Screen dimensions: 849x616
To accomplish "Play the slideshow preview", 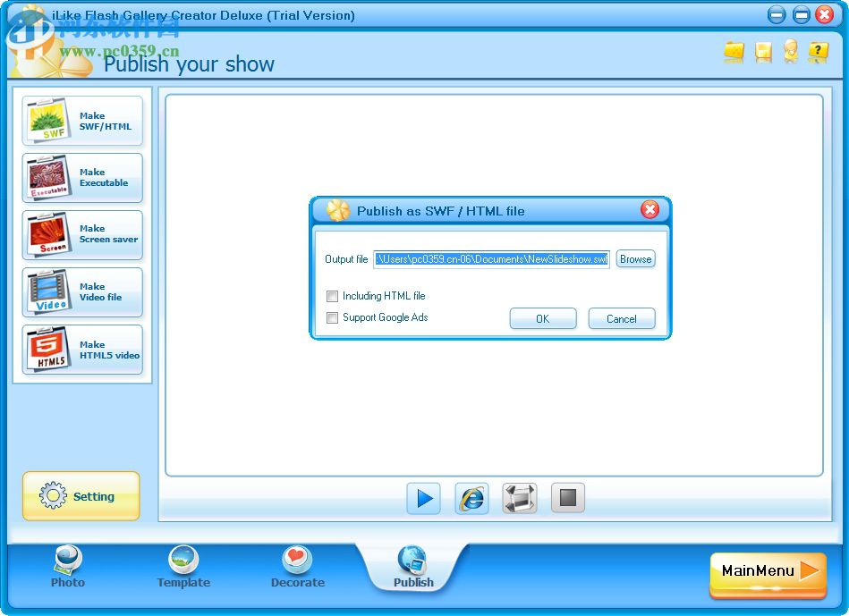I will [423, 498].
